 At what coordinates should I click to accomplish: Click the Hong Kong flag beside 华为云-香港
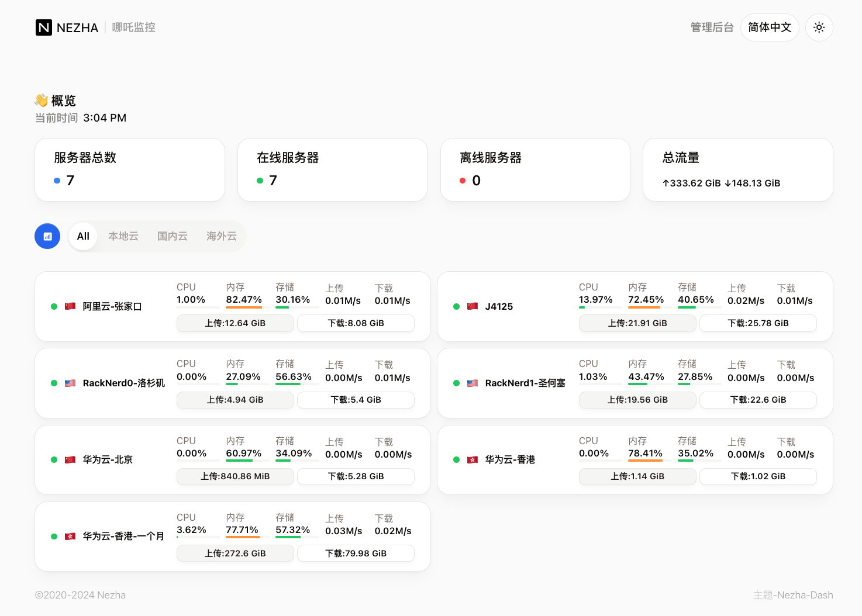[x=473, y=460]
